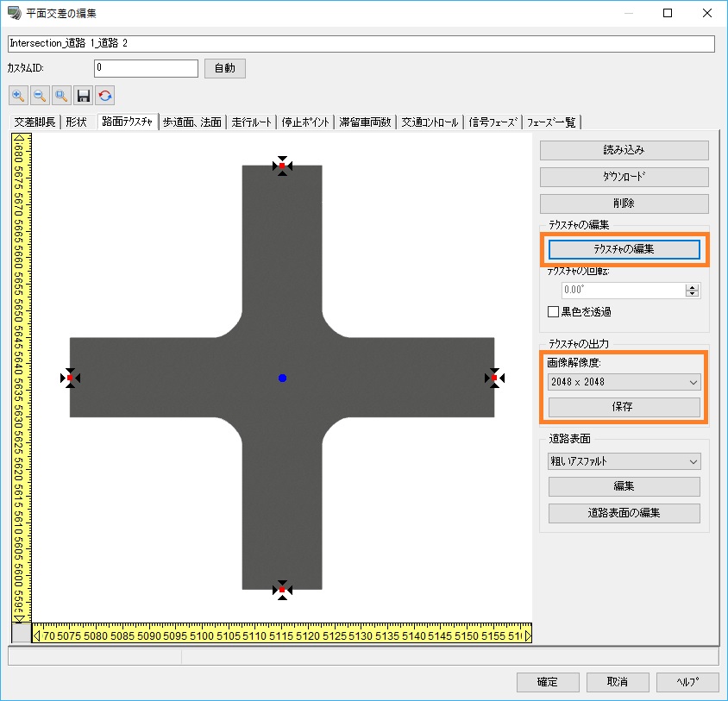Enable the 黒色を透過 checkbox
728x701 pixels.
point(554,311)
